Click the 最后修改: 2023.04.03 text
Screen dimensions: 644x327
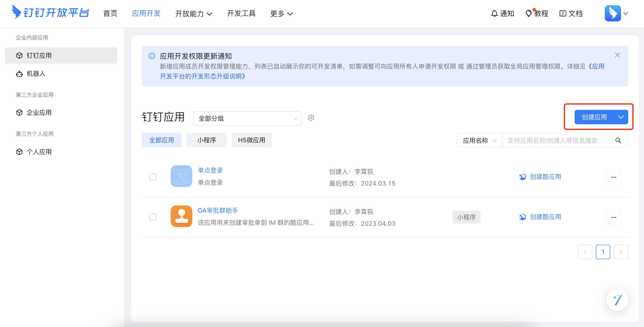pyautogui.click(x=362, y=223)
